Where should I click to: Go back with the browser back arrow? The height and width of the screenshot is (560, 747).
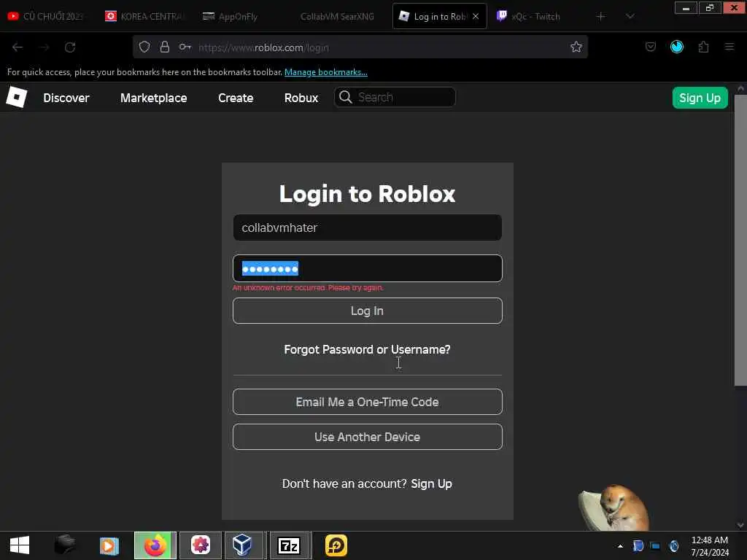(x=18, y=47)
